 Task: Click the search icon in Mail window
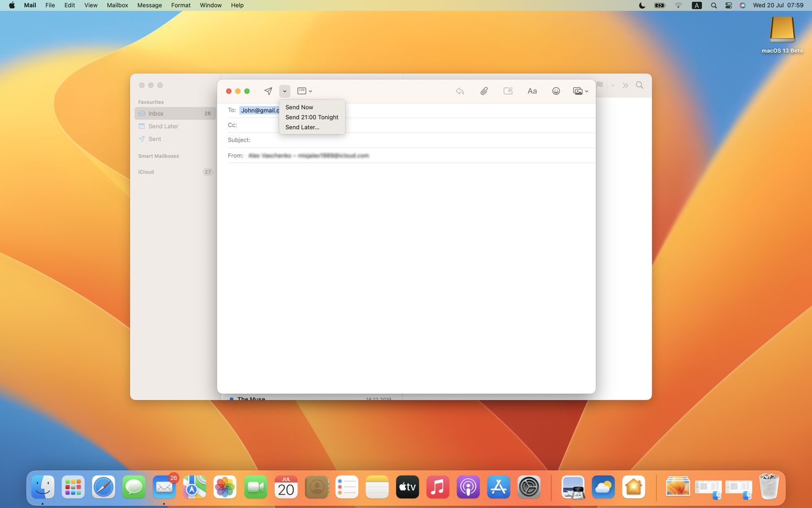pos(639,85)
